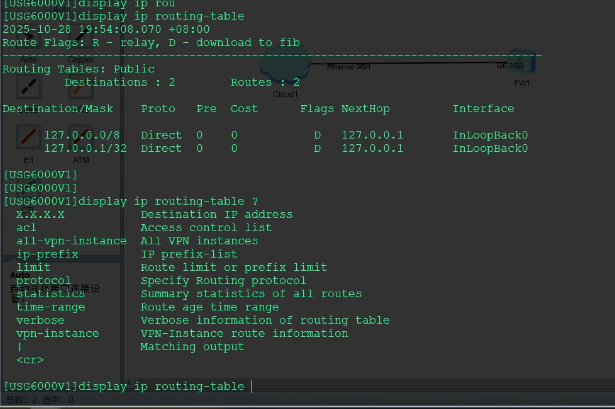
Task: Click the time-range help option
Action: pos(51,307)
